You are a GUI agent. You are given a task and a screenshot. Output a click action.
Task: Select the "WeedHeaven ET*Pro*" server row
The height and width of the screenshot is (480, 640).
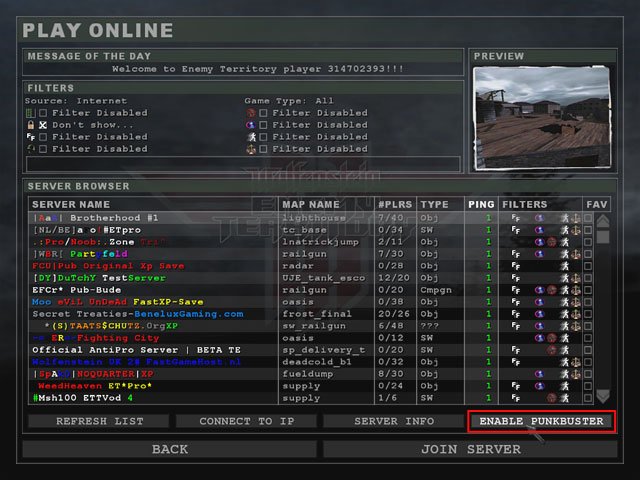pyautogui.click(x=310, y=386)
